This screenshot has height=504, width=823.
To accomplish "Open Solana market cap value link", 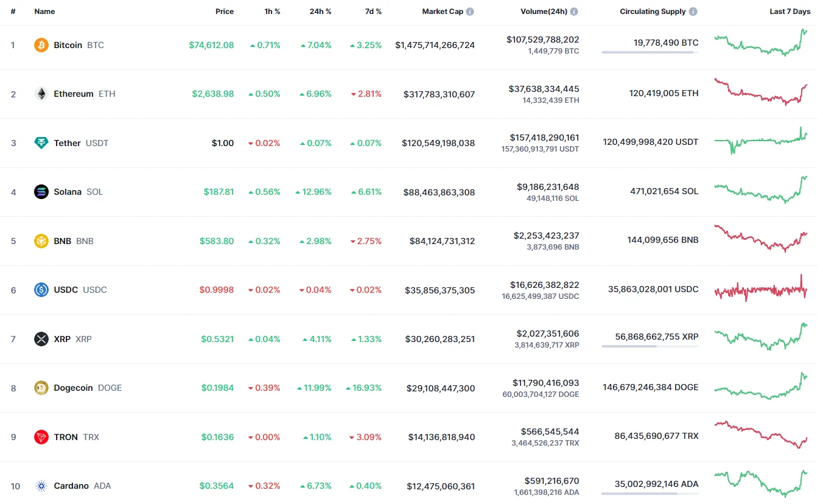I will (x=439, y=192).
